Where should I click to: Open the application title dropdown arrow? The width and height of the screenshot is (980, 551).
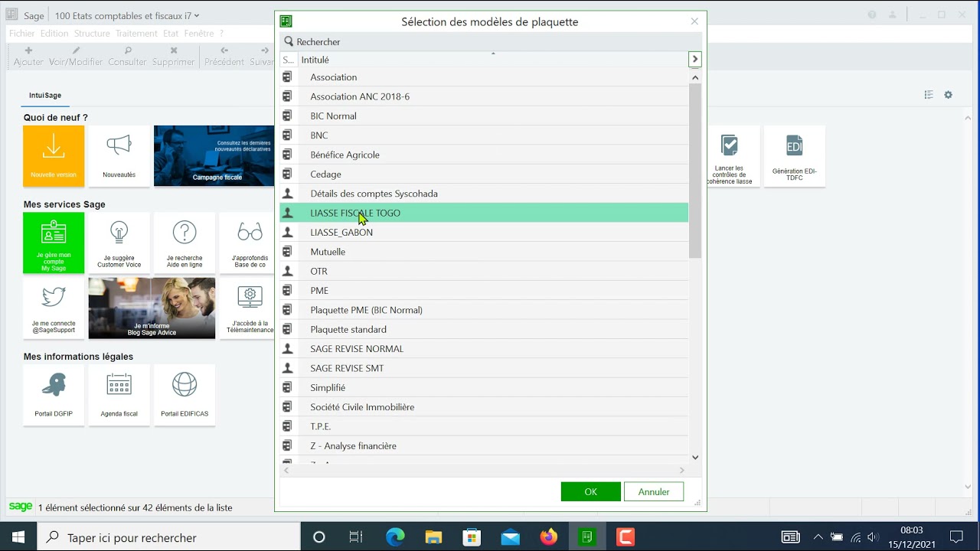pyautogui.click(x=197, y=15)
